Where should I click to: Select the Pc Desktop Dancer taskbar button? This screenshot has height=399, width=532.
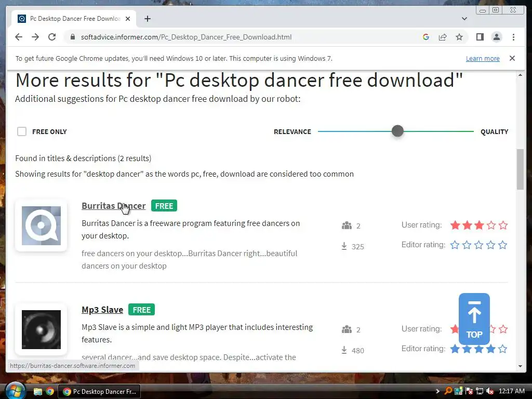99,392
